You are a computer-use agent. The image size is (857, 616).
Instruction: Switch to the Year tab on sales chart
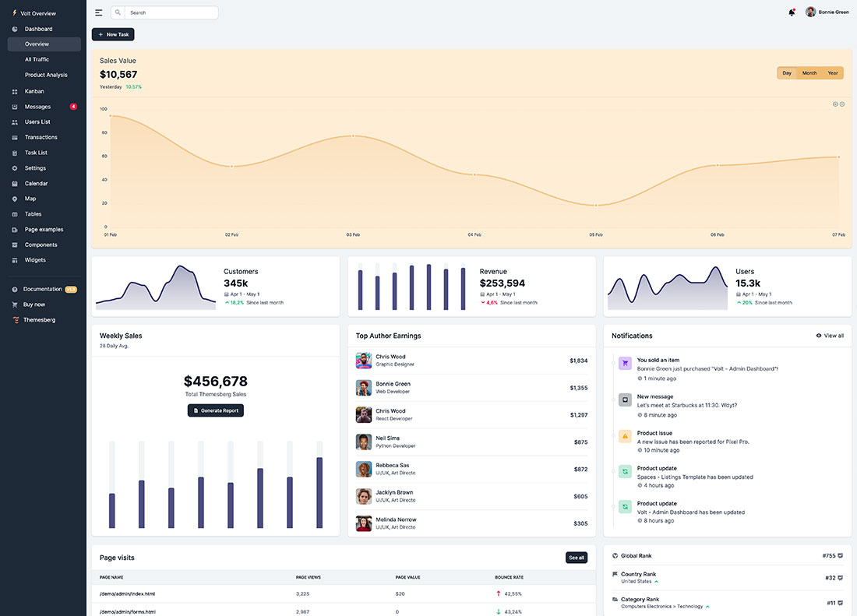point(832,72)
